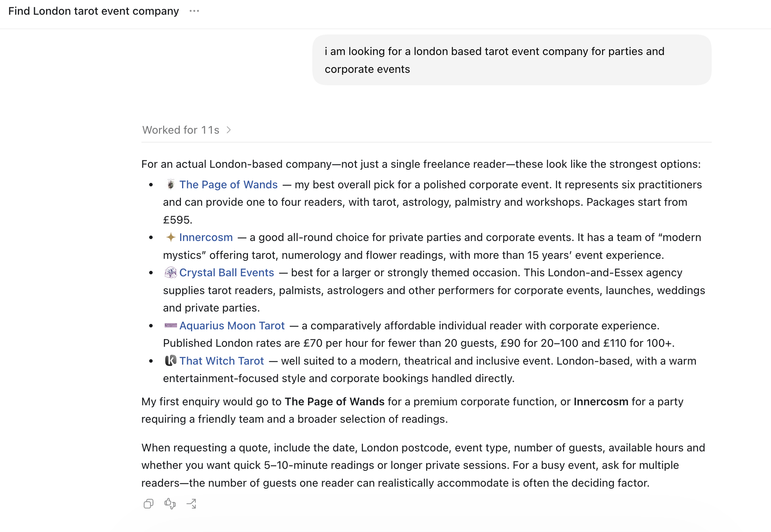Click the chat title 'Find London tarot event company'
The height and width of the screenshot is (532, 771).
pyautogui.click(x=94, y=11)
